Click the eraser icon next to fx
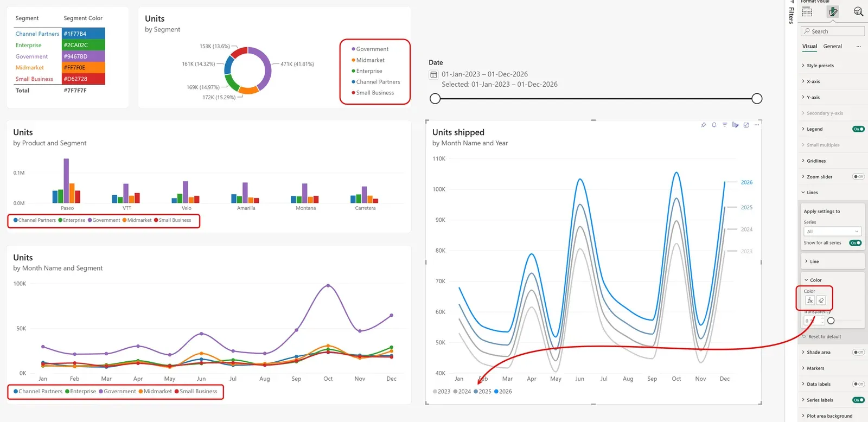This screenshot has width=868, height=422. (x=821, y=300)
